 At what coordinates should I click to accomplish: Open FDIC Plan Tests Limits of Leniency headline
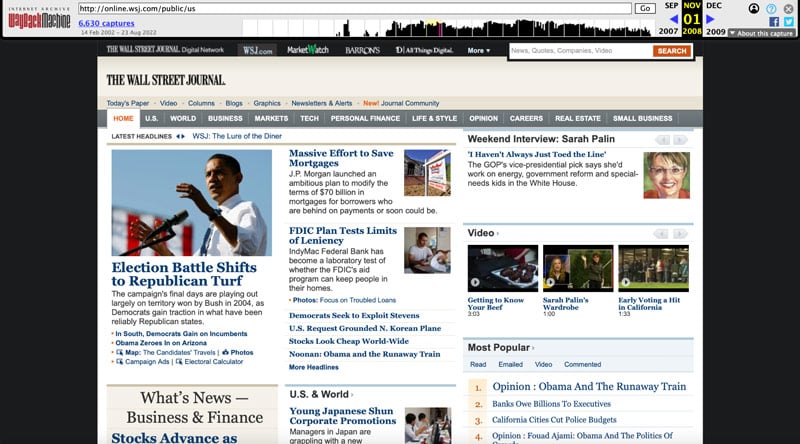pyautogui.click(x=342, y=236)
